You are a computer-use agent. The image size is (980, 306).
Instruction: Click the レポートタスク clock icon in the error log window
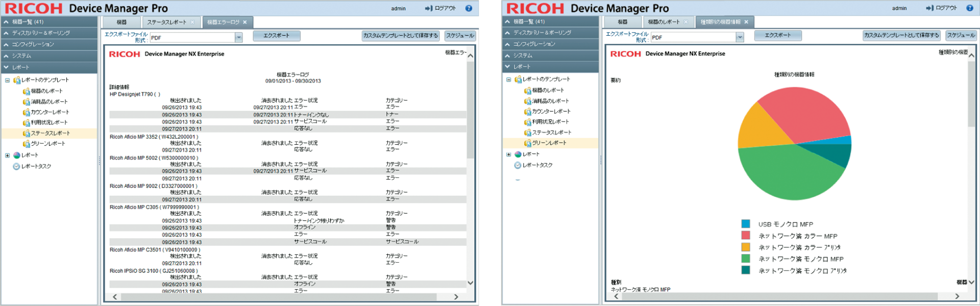tap(17, 167)
